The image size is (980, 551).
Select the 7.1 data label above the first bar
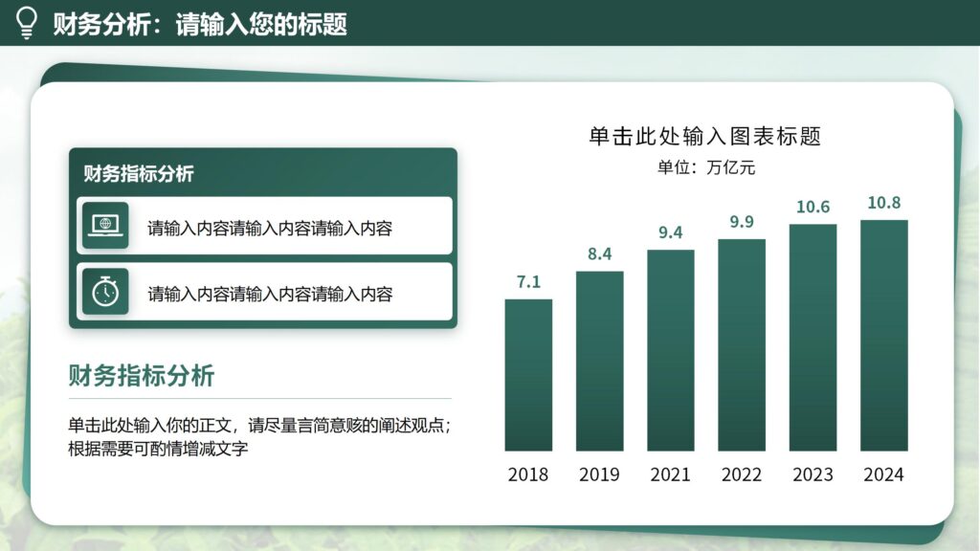(527, 281)
